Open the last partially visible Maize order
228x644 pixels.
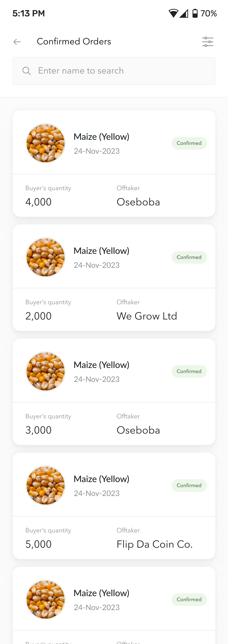(114, 605)
